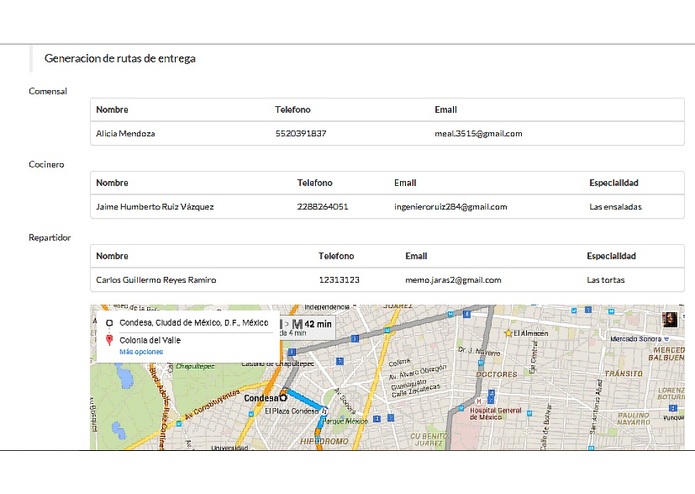
Task: Open the Más opciones link
Action: click(141, 352)
